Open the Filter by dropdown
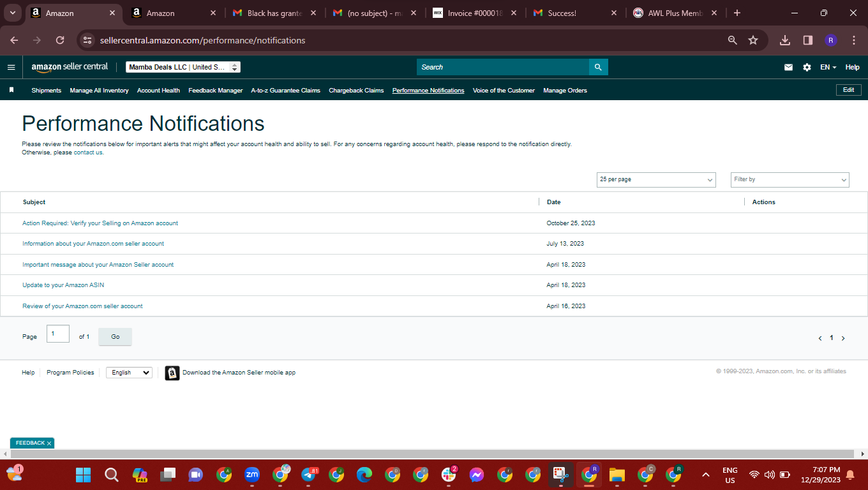This screenshot has height=490, width=868. [x=790, y=180]
